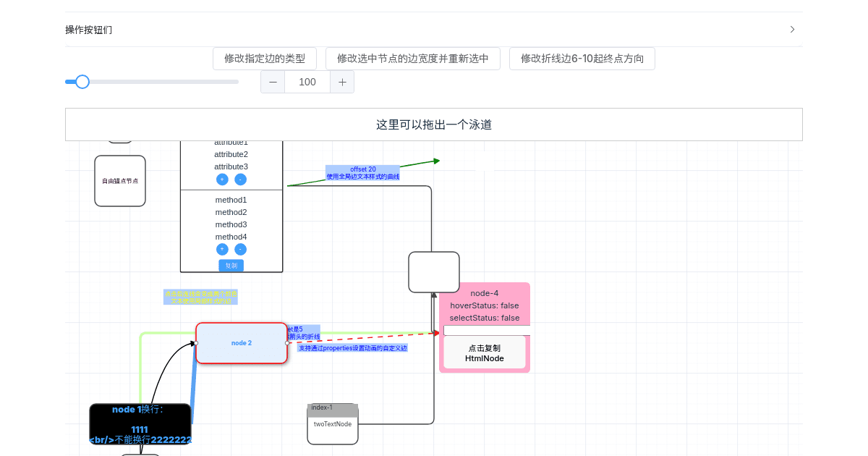The image size is (868, 456).
Task: Select the twoTextNode node
Action: point(333,424)
